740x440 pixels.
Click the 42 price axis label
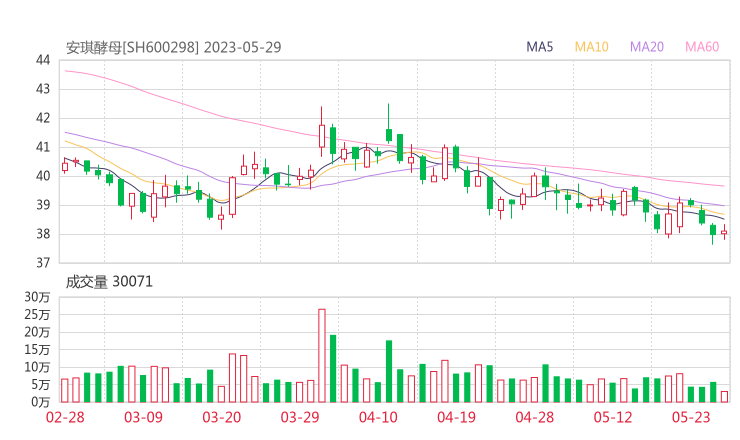pyautogui.click(x=43, y=118)
